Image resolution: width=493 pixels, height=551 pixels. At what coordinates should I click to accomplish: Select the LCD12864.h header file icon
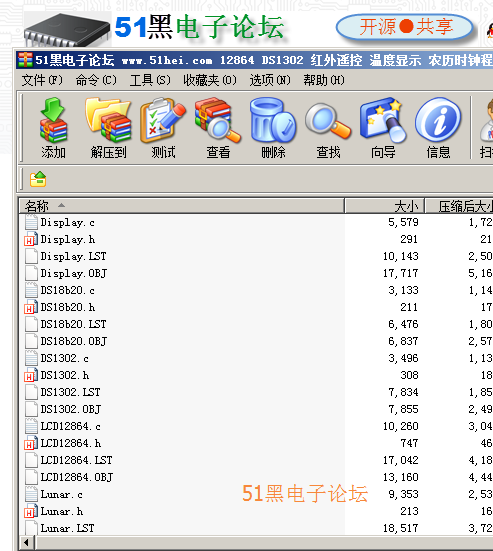[x=31, y=443]
